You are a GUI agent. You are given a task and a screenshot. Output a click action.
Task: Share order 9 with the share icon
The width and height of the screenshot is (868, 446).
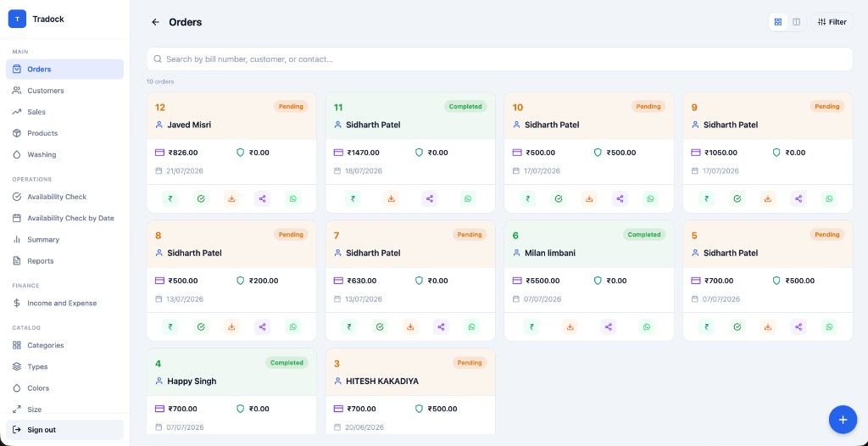(x=798, y=198)
